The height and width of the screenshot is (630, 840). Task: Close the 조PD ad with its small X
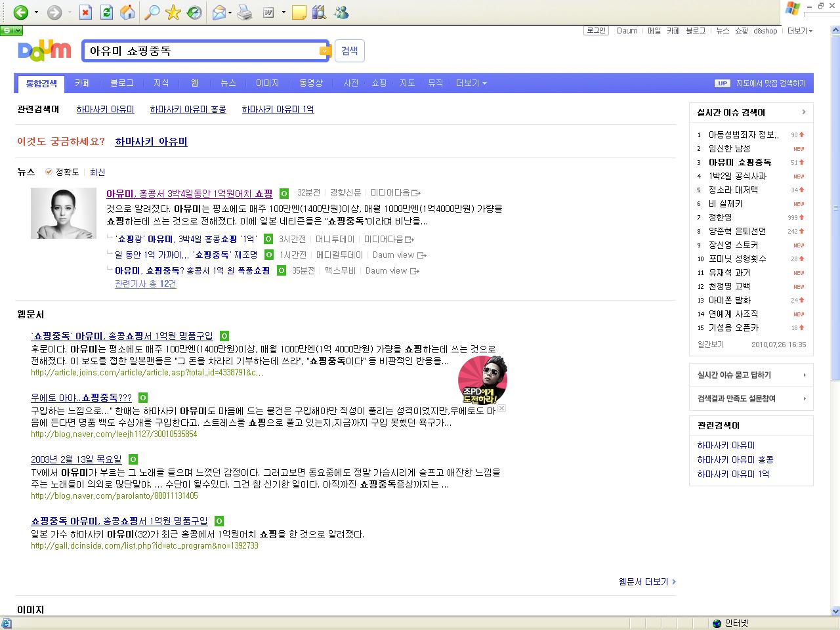[502, 408]
